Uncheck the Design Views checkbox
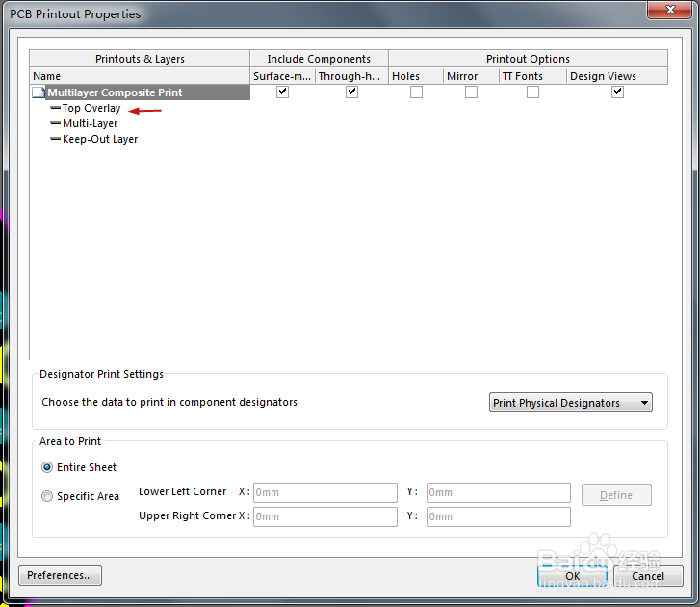The width and height of the screenshot is (700, 607). click(x=617, y=92)
